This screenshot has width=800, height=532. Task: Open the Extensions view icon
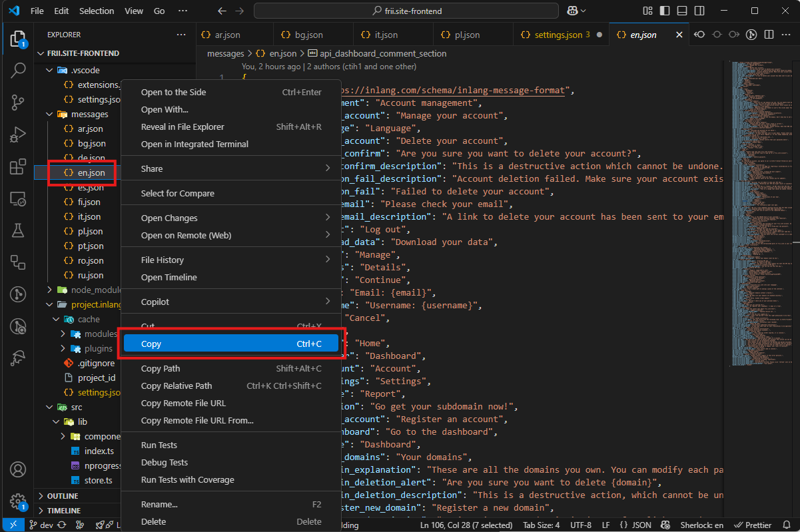click(x=18, y=166)
